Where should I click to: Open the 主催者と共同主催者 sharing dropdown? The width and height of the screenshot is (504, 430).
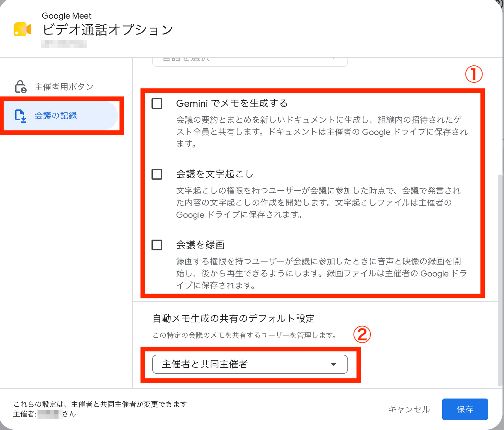tap(250, 364)
